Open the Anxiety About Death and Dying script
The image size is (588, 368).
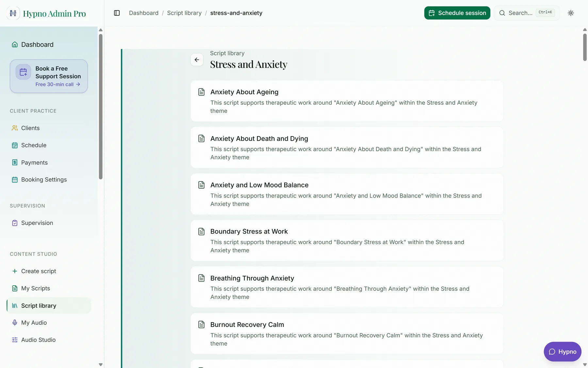pos(347,148)
